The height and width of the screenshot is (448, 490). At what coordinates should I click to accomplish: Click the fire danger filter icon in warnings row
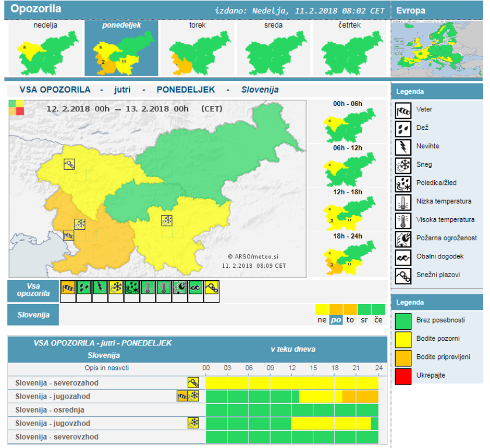(180, 288)
